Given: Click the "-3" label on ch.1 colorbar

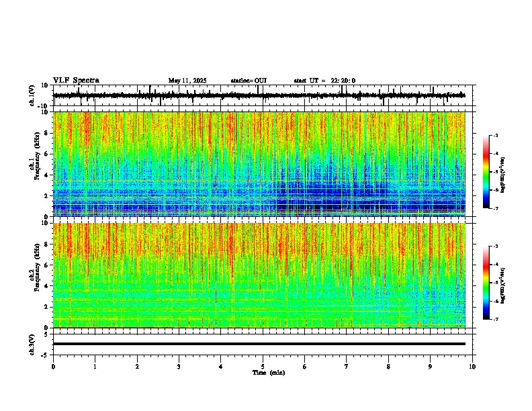Looking at the screenshot, I should tap(495, 136).
